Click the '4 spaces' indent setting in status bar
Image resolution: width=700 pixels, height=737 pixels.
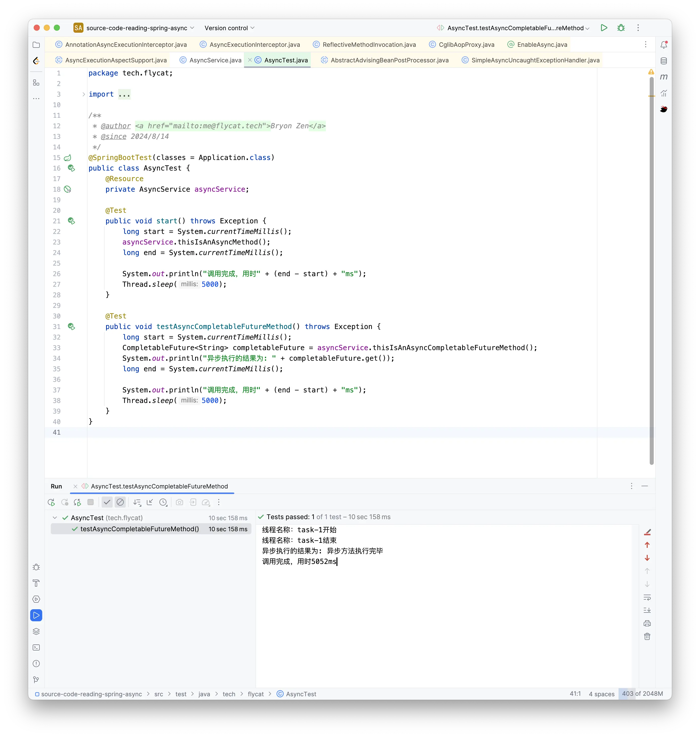(601, 694)
